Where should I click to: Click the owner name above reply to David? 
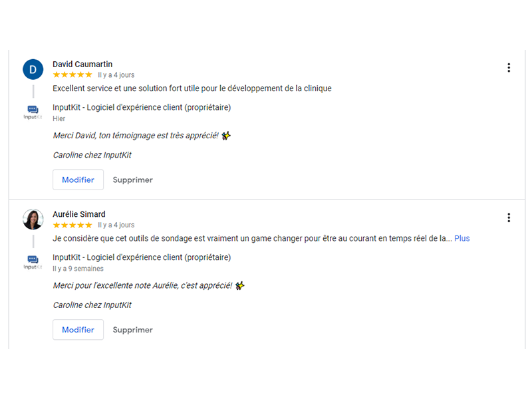(142, 108)
